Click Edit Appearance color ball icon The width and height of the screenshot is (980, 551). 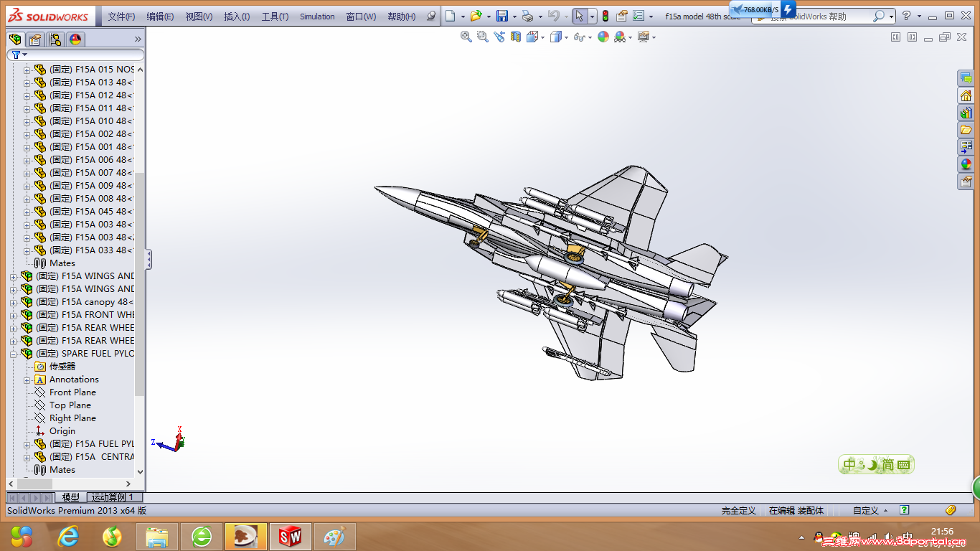(603, 37)
